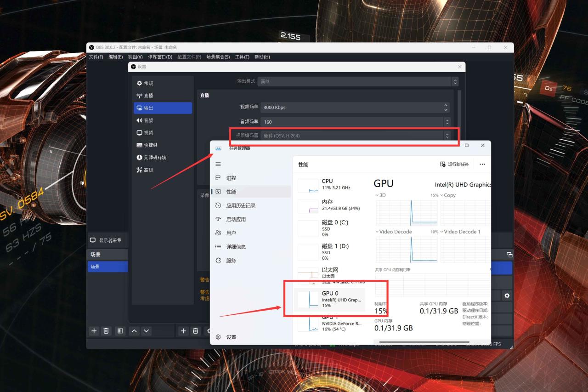Select the 场景 item in OBS scenes list
Screen dimensions: 588x392
pyautogui.click(x=107, y=267)
